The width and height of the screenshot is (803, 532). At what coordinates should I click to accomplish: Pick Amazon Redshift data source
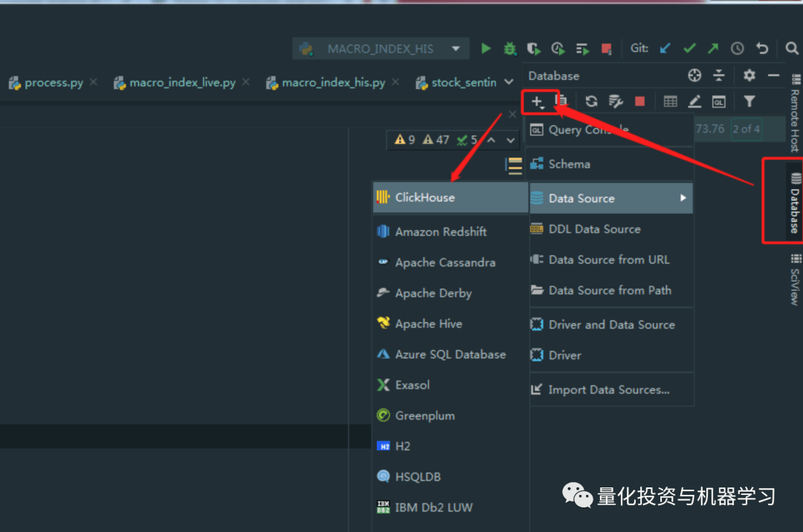pyautogui.click(x=451, y=232)
